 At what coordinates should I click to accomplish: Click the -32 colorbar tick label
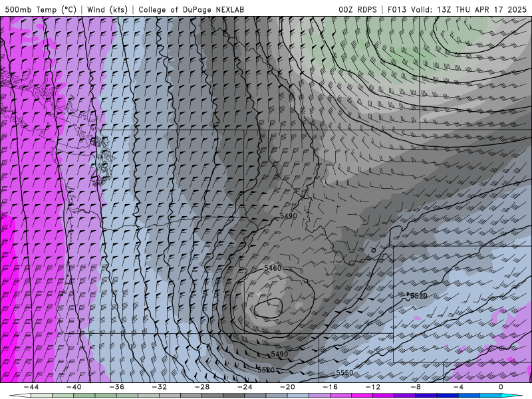160,387
